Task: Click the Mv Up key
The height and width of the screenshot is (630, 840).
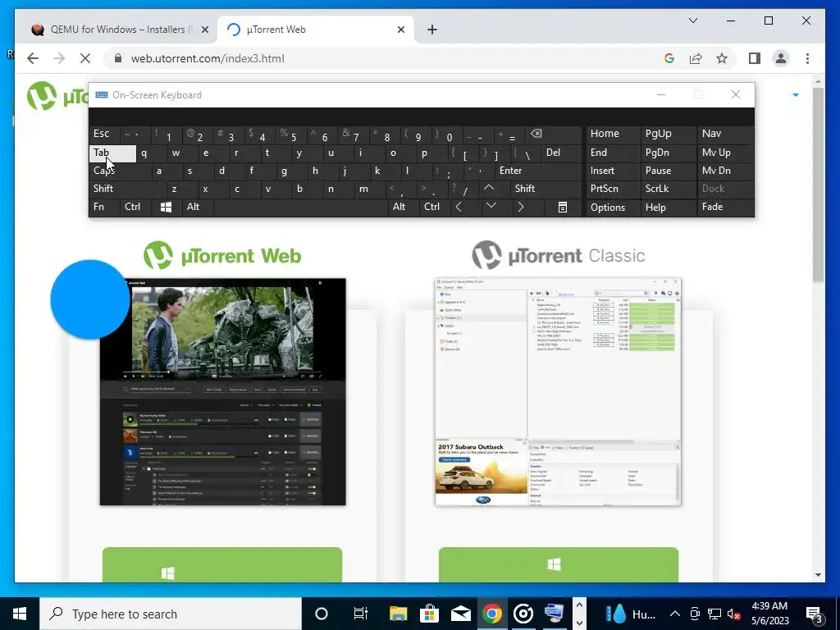Action: pyautogui.click(x=725, y=153)
